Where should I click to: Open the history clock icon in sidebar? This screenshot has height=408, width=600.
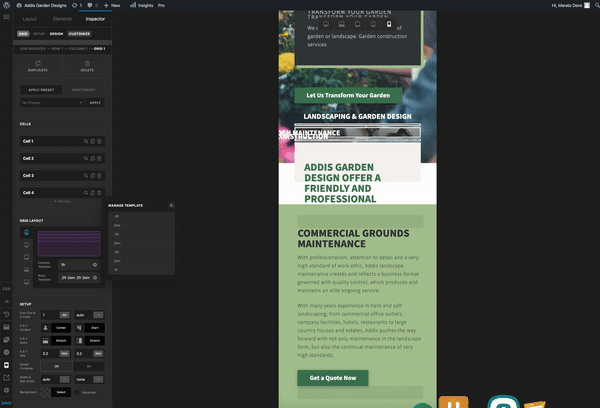(7, 314)
